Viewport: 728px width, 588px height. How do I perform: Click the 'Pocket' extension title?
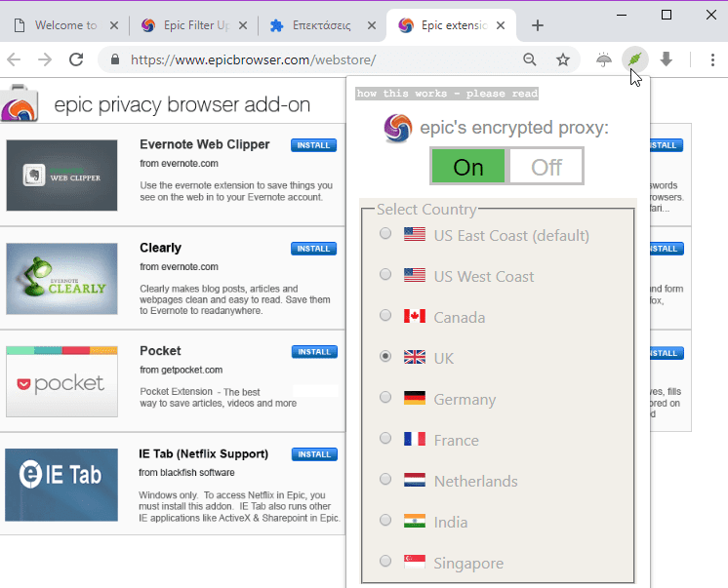tap(160, 351)
